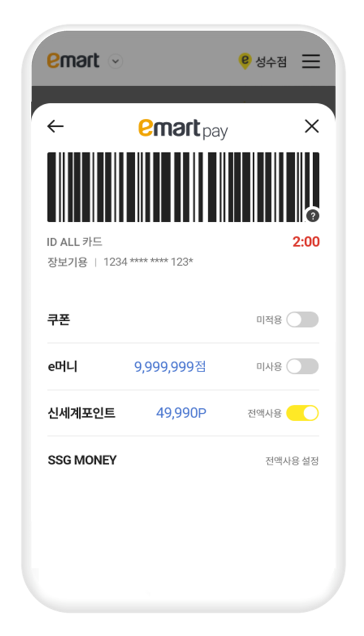Open the barcode help question mark
Viewport: 364px width, 636px height.
313,215
